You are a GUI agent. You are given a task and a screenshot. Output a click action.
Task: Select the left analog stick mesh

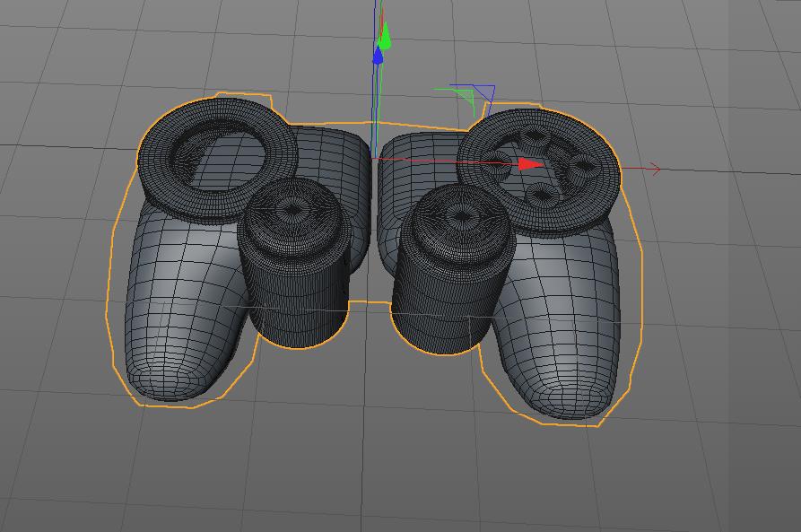(x=293, y=263)
